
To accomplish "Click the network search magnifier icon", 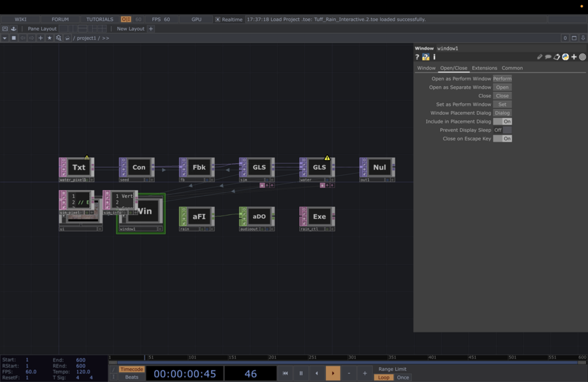I will (x=59, y=38).
